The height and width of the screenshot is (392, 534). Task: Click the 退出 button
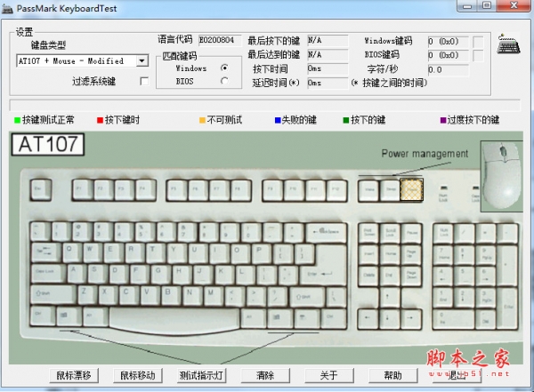(457, 375)
